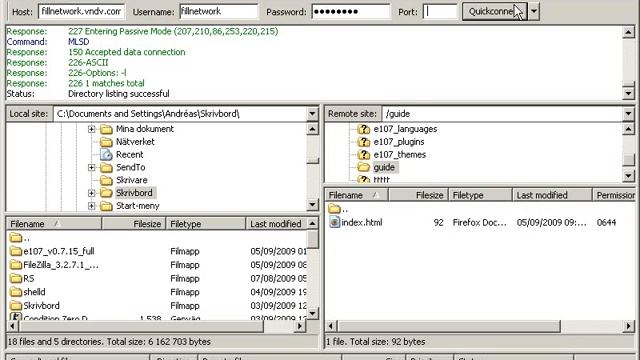Click message log scroll up arrow

pyautogui.click(x=629, y=32)
